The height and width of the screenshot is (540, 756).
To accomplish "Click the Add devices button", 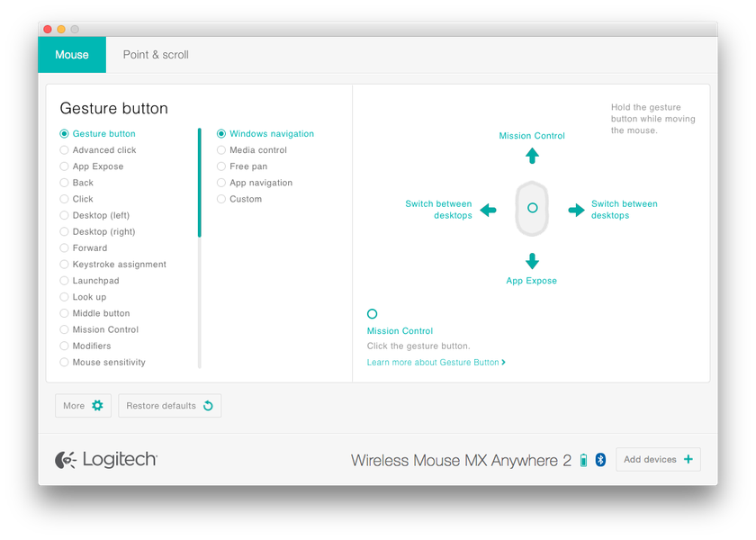I will (658, 459).
